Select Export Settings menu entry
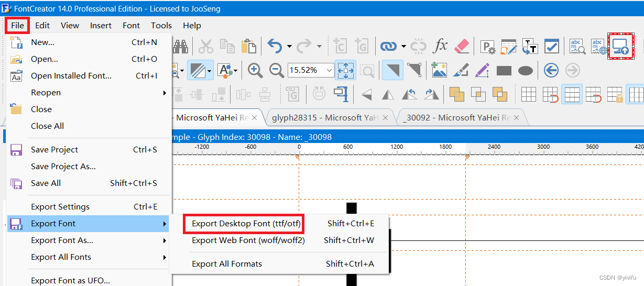Viewport: 644px width, 286px height. tap(89, 207)
